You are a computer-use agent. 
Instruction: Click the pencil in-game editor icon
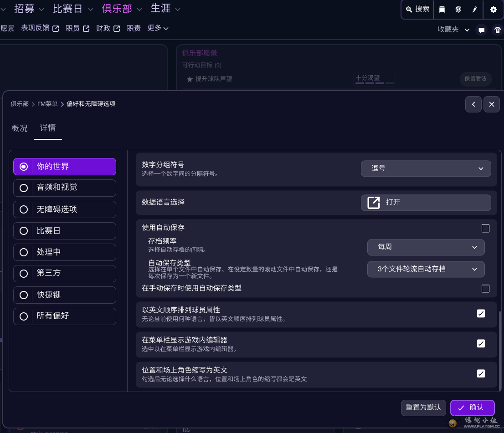474,10
